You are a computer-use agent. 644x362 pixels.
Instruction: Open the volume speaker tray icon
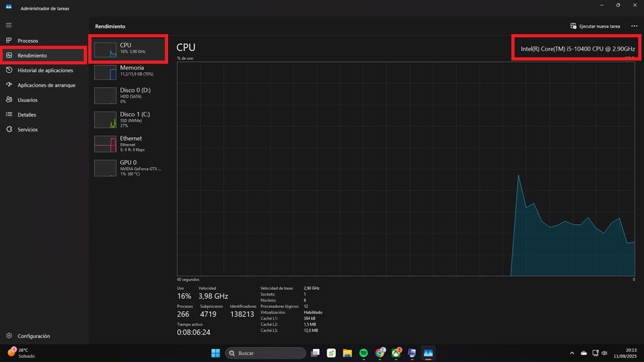(604, 353)
